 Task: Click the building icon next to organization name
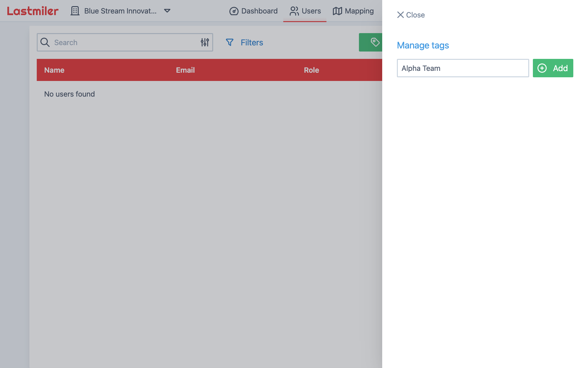tap(75, 11)
